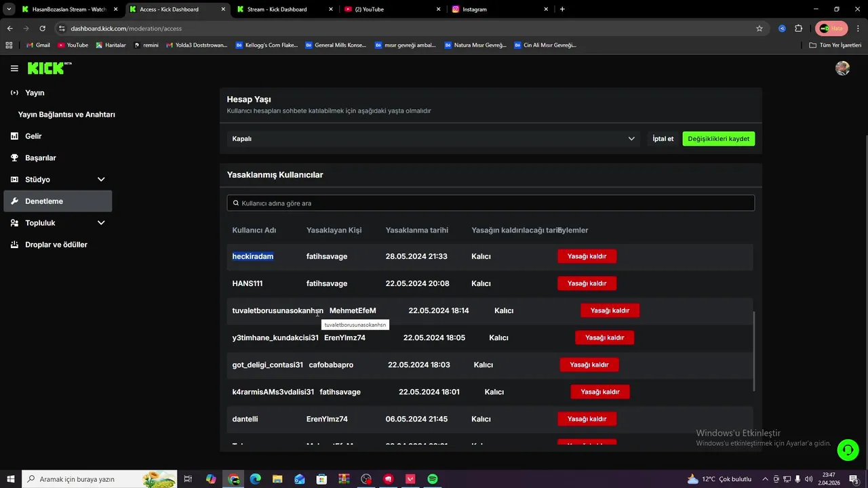This screenshot has width=868, height=488.
Task: Open the profile avatar menu
Action: (x=842, y=68)
